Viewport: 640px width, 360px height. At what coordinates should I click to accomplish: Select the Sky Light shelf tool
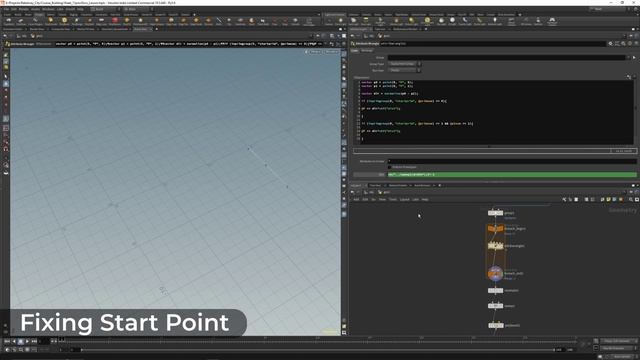(441, 21)
